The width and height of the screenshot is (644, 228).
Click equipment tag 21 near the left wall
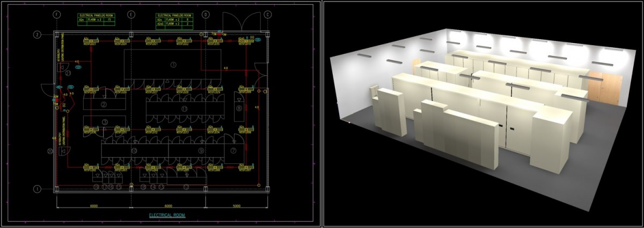click(x=68, y=73)
